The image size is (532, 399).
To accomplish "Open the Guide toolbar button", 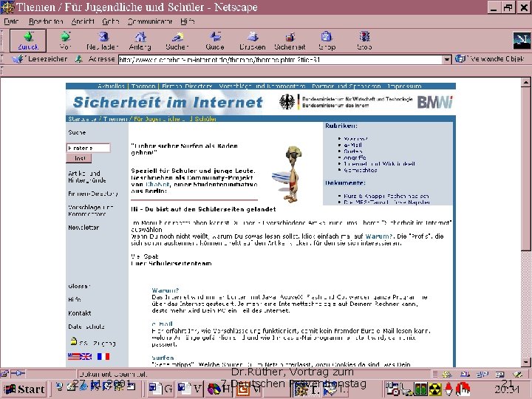I will 215,41.
